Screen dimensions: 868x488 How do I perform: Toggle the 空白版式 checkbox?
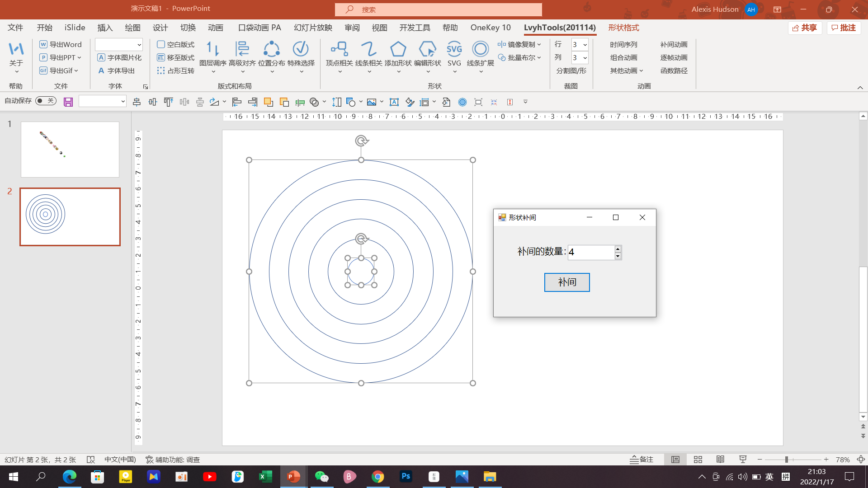pyautogui.click(x=161, y=44)
